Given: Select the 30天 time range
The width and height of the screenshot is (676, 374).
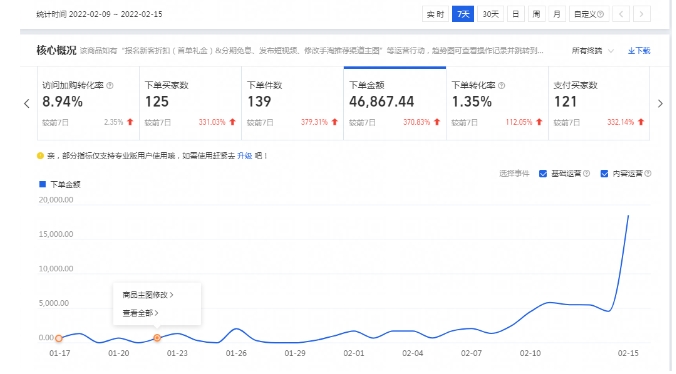Looking at the screenshot, I should coord(491,14).
